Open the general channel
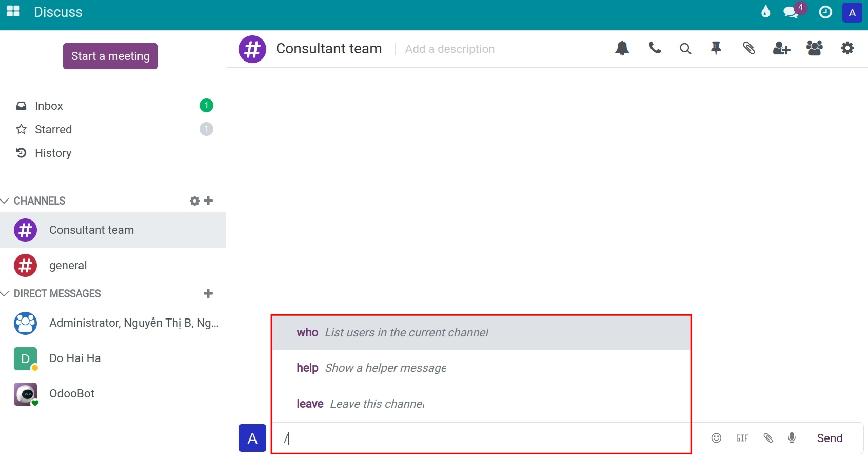This screenshot has height=459, width=868. pos(113,266)
